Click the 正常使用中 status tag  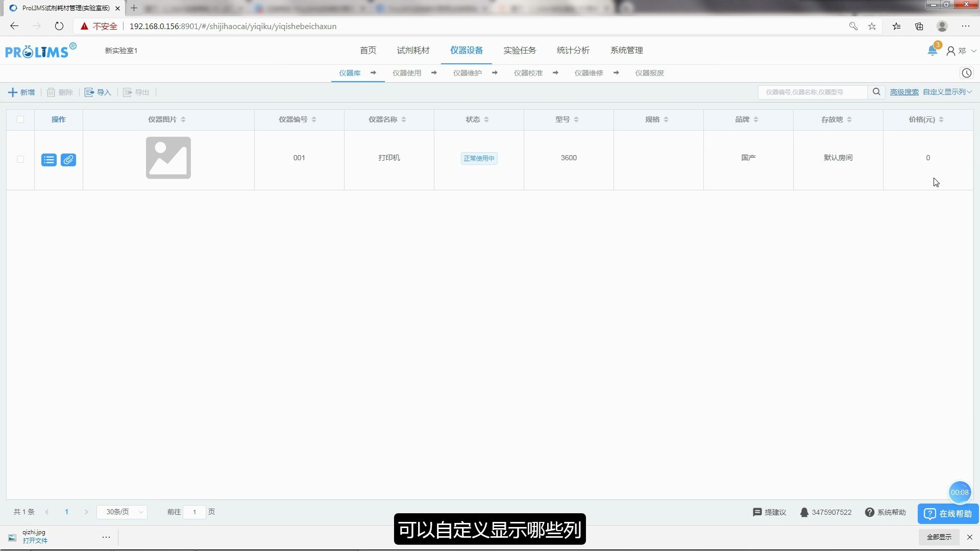pos(479,158)
